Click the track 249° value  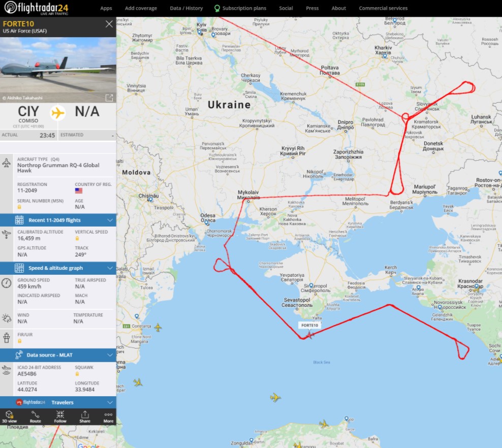point(80,254)
